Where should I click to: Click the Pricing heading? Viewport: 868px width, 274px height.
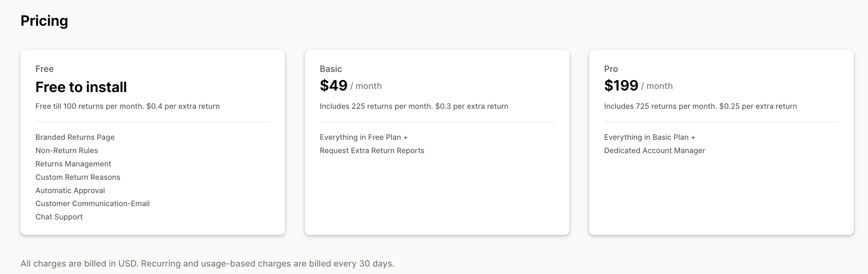click(44, 21)
